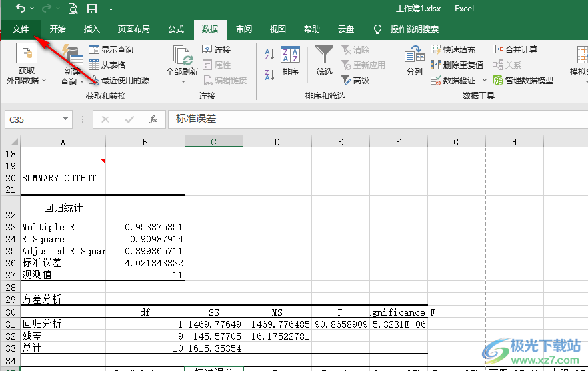Switch to the 视图 tab
Screen dimensions: 588x371
click(x=278, y=29)
